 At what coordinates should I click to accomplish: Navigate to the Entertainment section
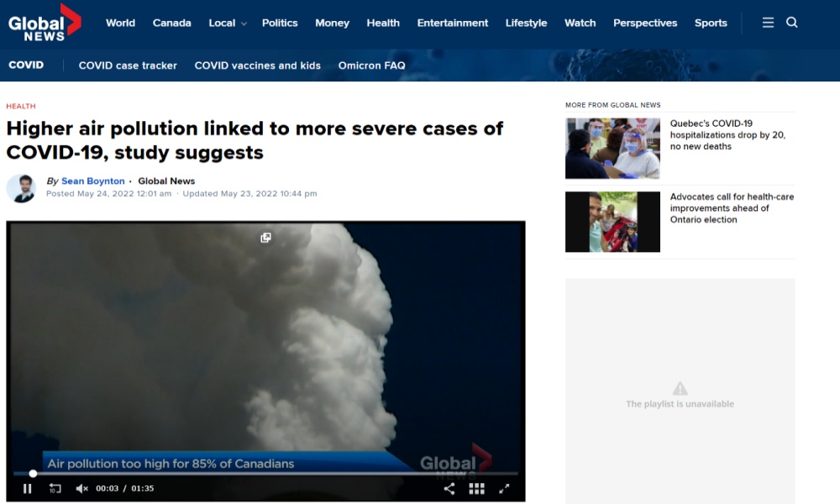click(453, 23)
